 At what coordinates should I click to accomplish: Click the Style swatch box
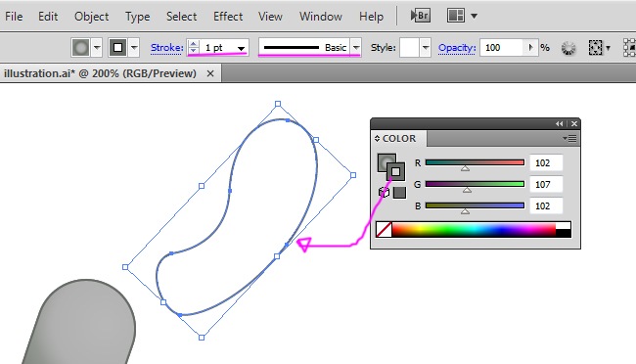[x=409, y=48]
